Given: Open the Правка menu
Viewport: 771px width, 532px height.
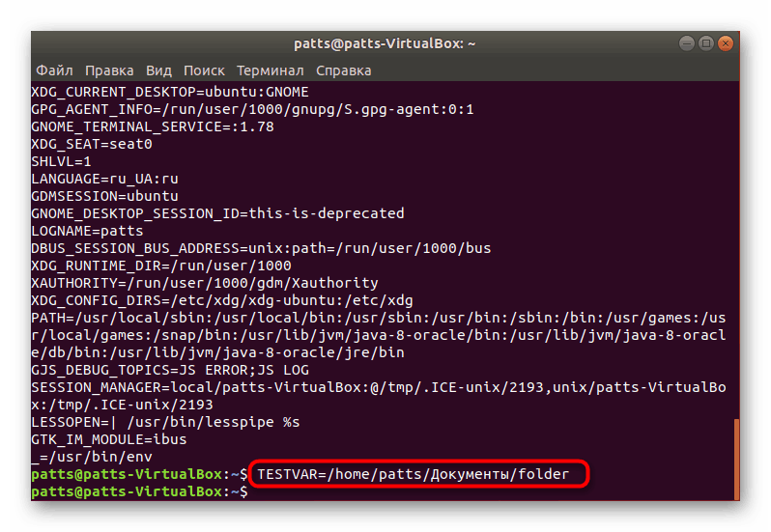Looking at the screenshot, I should pos(109,70).
